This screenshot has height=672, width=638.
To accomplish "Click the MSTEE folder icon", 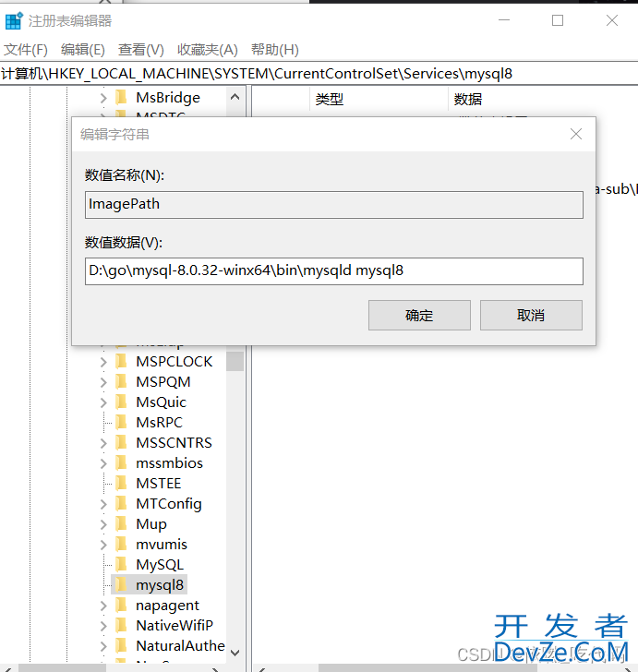I will click(x=121, y=483).
